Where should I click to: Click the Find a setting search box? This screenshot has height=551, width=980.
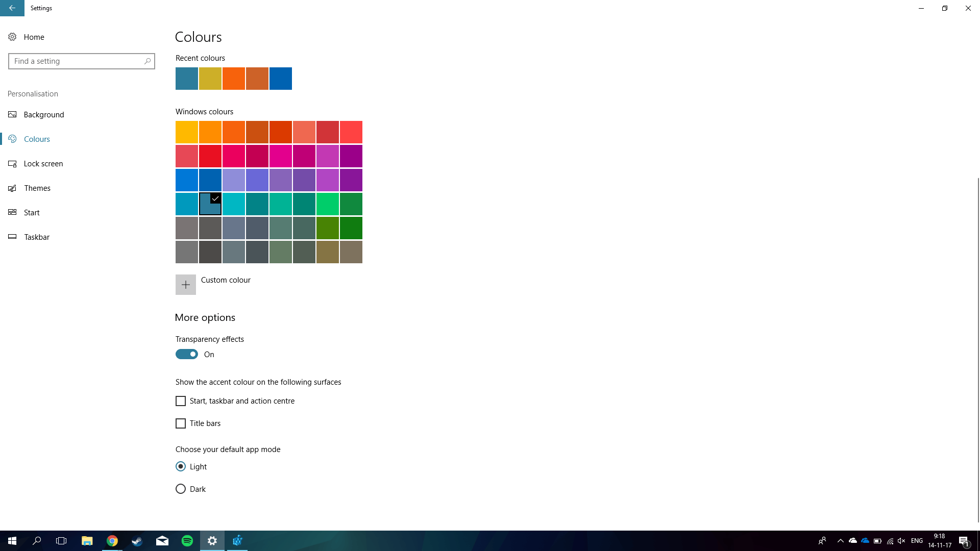pyautogui.click(x=77, y=61)
